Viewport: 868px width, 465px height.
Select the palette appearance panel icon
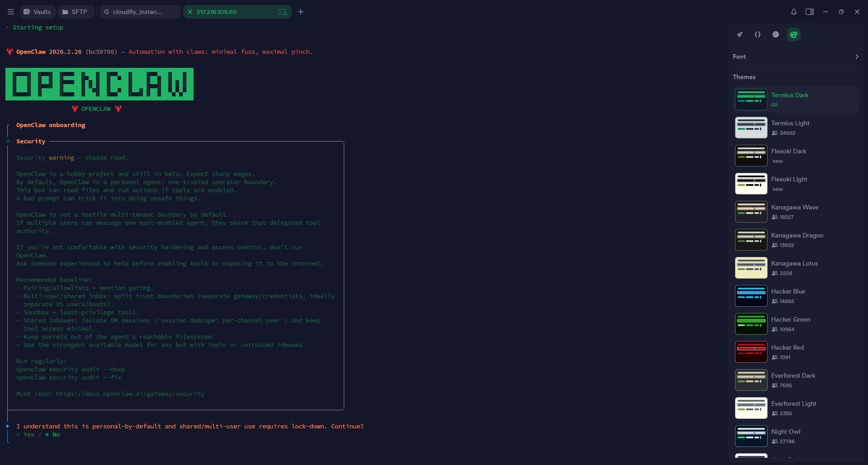(x=794, y=34)
